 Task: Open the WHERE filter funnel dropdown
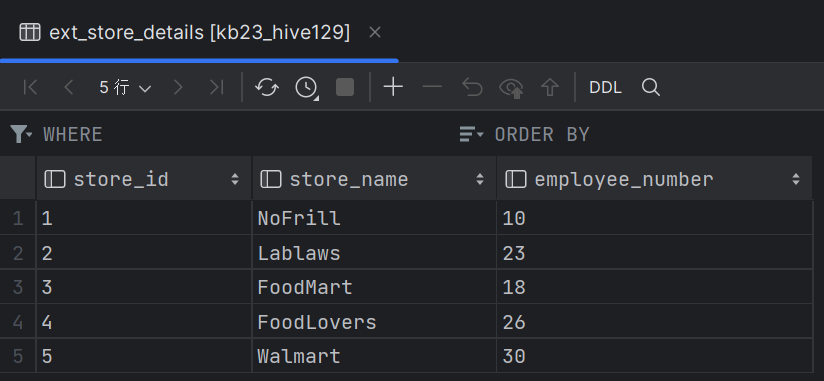(x=21, y=135)
